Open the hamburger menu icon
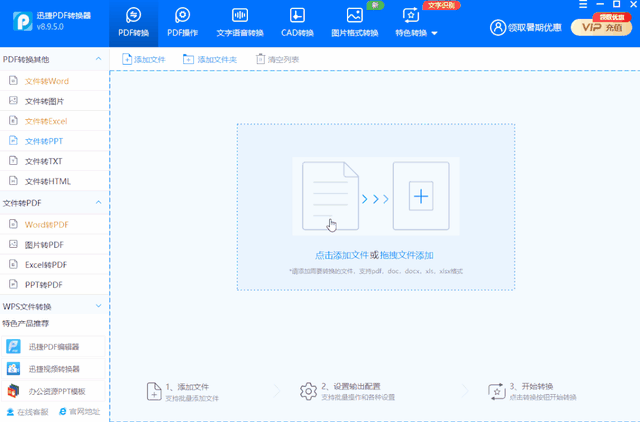 (x=583, y=4)
